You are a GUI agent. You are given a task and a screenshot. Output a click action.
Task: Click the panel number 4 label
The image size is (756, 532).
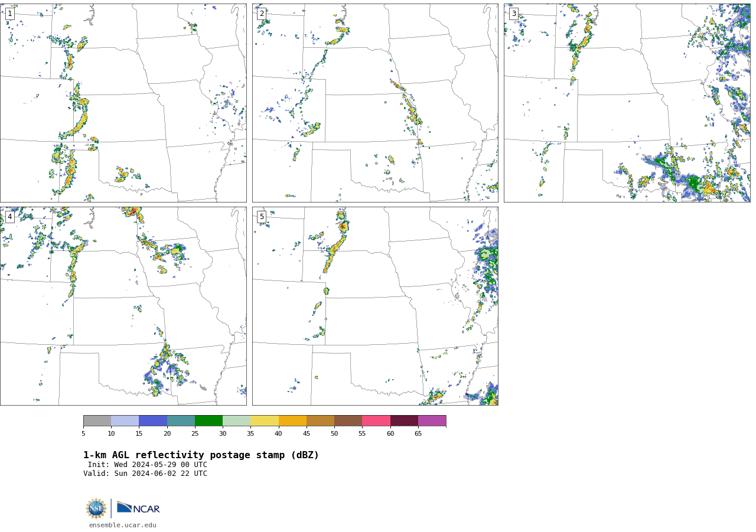[9, 217]
